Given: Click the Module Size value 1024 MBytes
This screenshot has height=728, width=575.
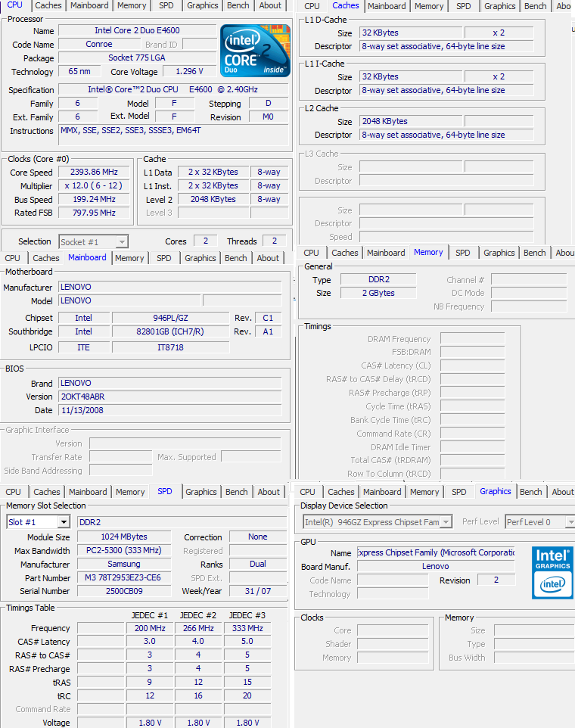Looking at the screenshot, I should click(x=124, y=537).
